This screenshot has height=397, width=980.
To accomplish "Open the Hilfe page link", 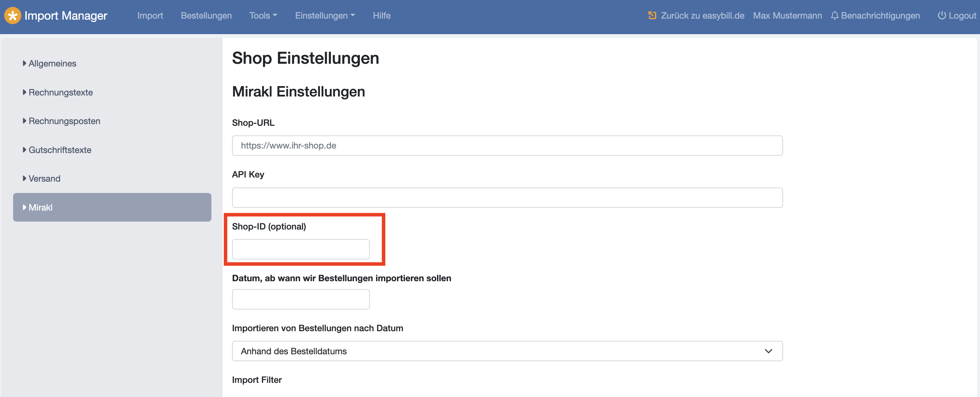I will pyautogui.click(x=381, y=16).
